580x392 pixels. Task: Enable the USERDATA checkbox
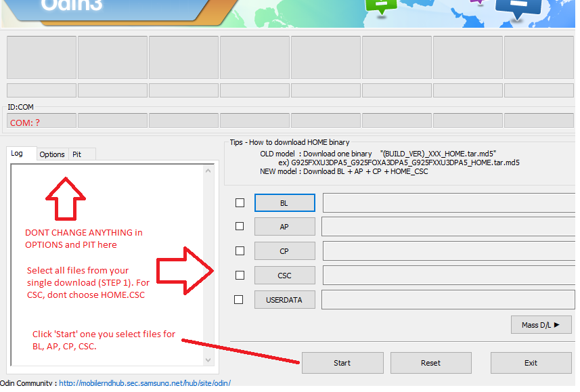[240, 299]
